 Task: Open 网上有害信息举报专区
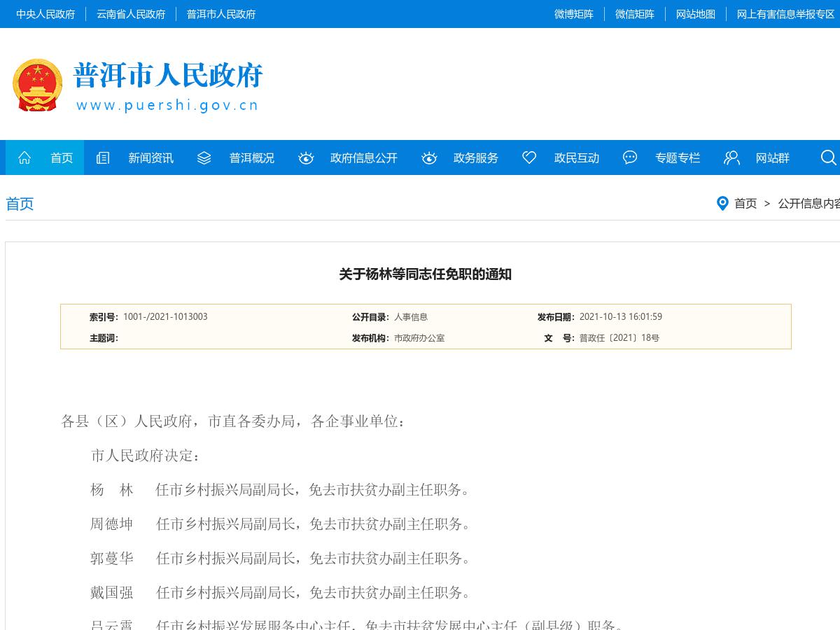[x=785, y=14]
